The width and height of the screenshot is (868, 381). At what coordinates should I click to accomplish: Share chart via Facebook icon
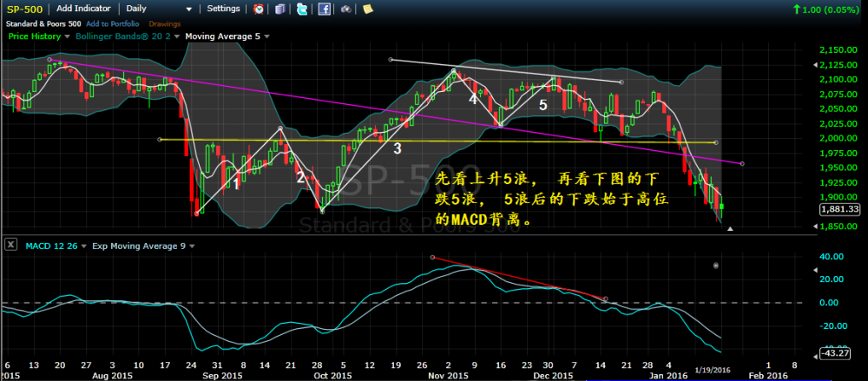coord(323,9)
